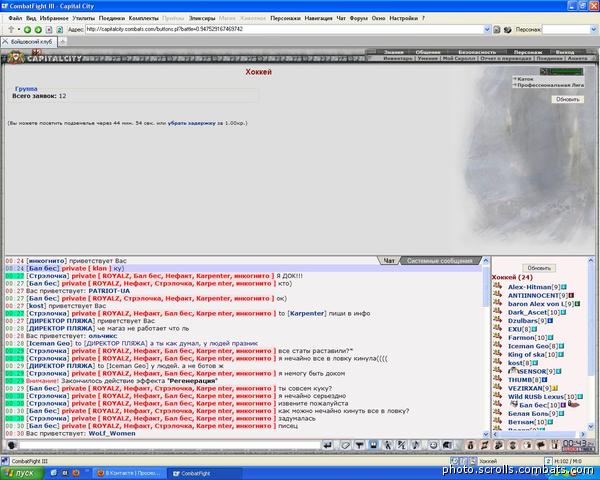600x480 pixels.
Task: Click the player list scroll down arrow
Action: coord(592,427)
